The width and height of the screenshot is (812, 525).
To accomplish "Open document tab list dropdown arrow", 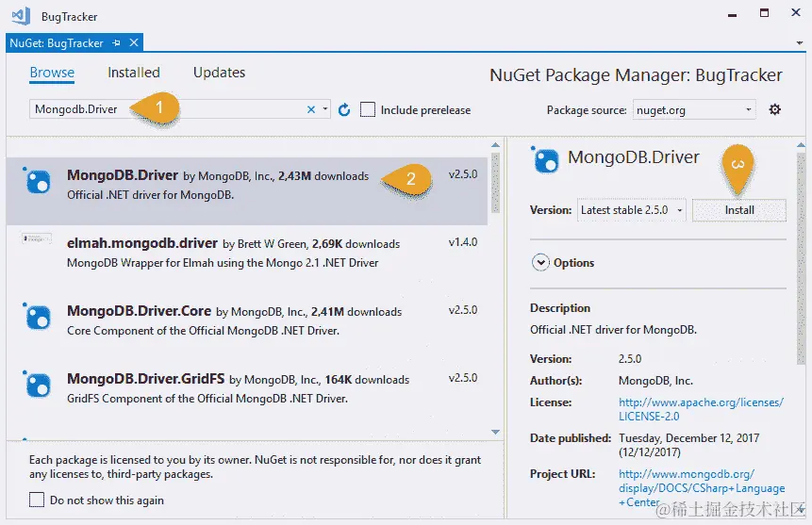I will pos(800,43).
